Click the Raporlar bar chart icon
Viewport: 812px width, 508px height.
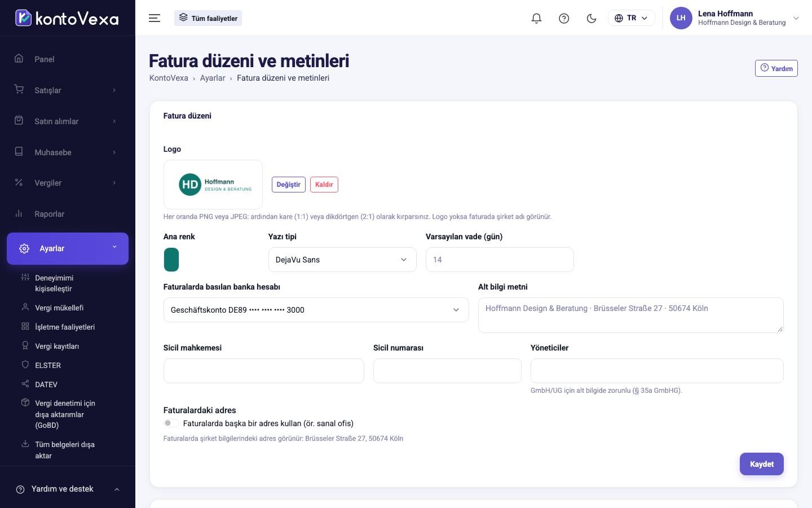point(19,213)
